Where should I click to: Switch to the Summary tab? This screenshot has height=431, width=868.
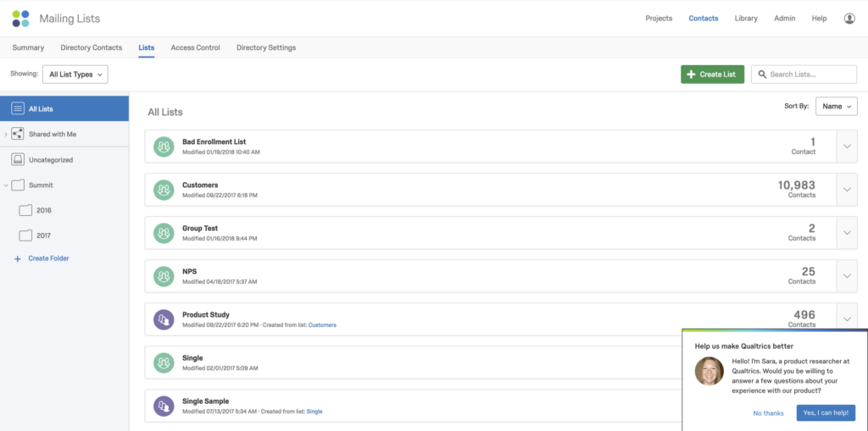pos(28,47)
